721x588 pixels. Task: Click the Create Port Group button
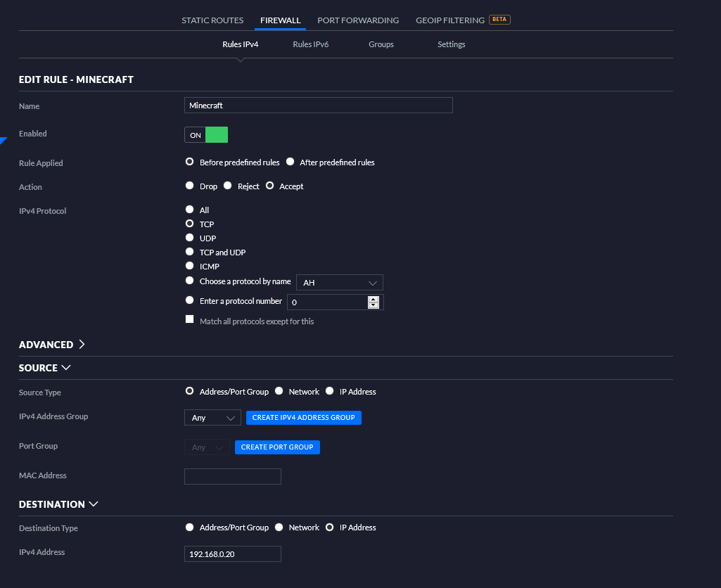coord(277,447)
